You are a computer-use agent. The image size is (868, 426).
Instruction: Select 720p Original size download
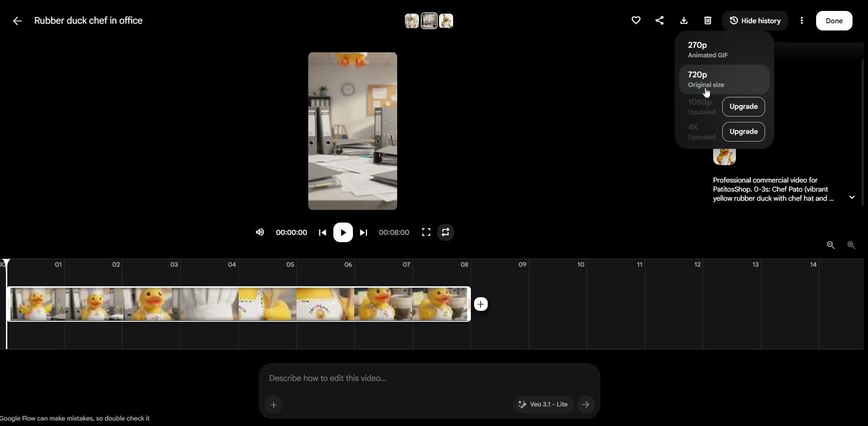pos(724,79)
